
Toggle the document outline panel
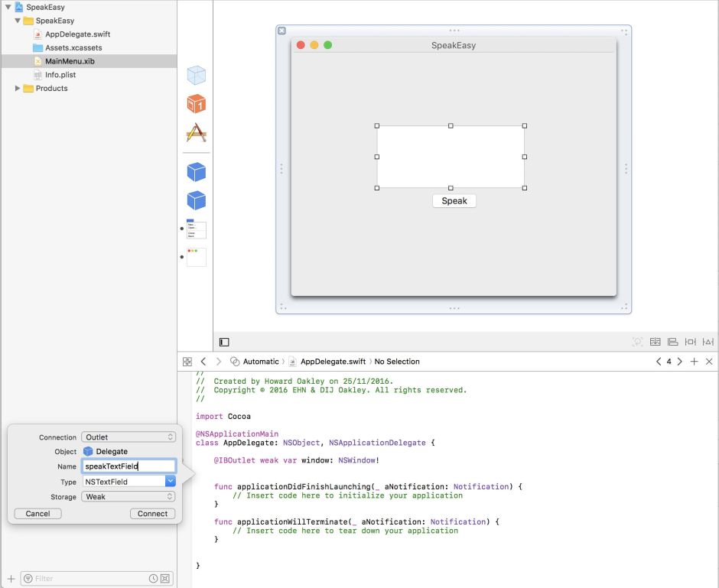(x=223, y=342)
